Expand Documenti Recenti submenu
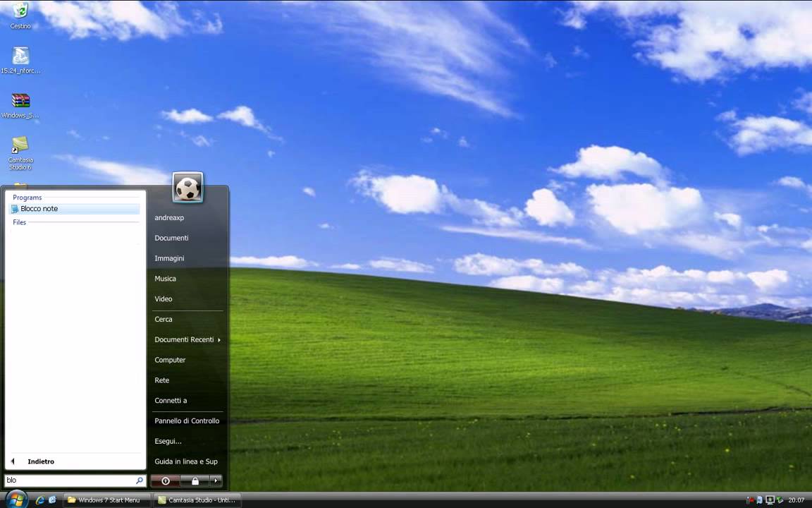 coord(187,339)
